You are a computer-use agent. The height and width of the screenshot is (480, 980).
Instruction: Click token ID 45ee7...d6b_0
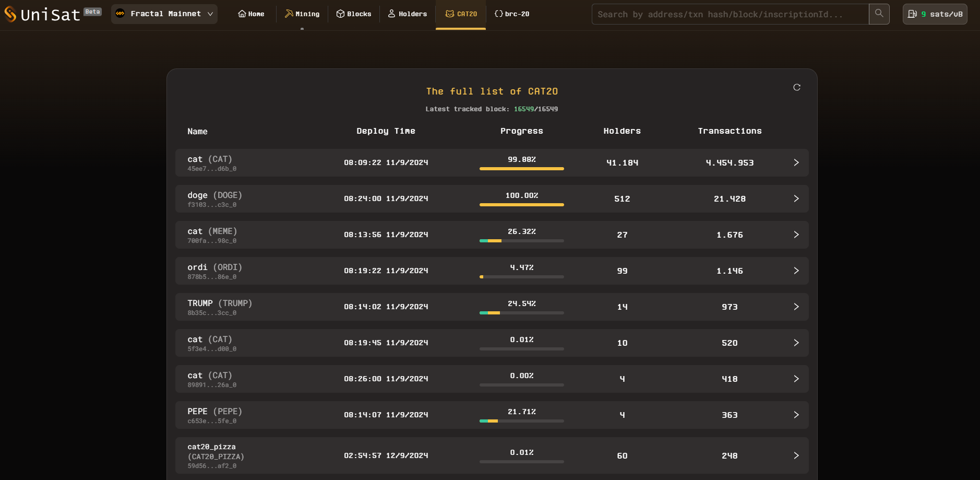[x=212, y=169]
